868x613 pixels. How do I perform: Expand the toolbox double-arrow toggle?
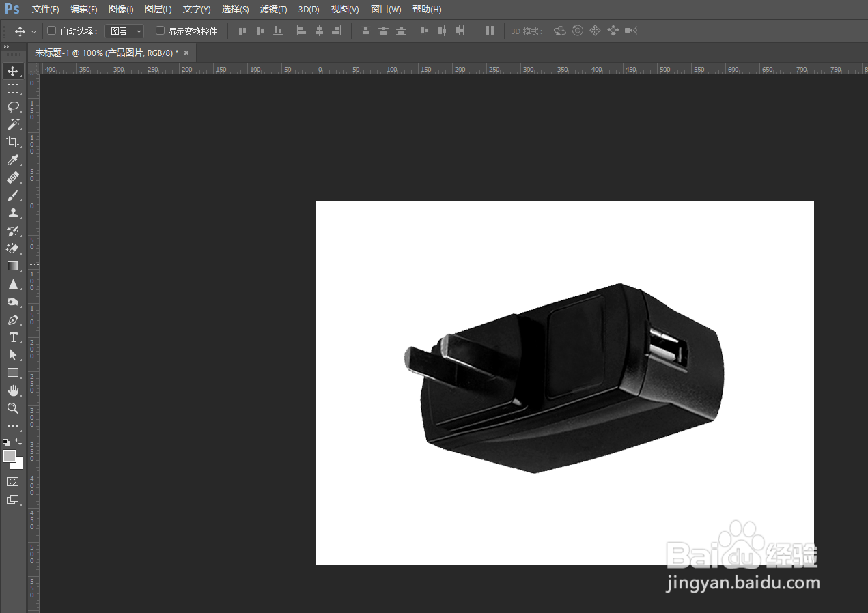click(x=6, y=46)
